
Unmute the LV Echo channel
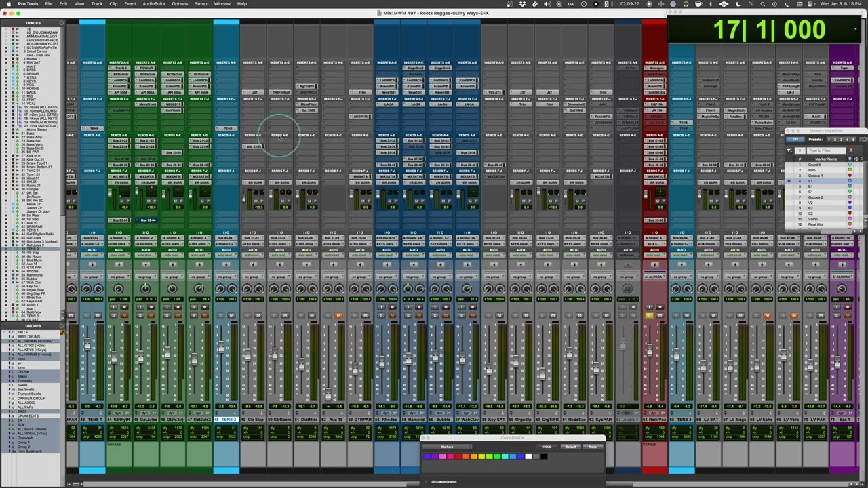coord(767,315)
